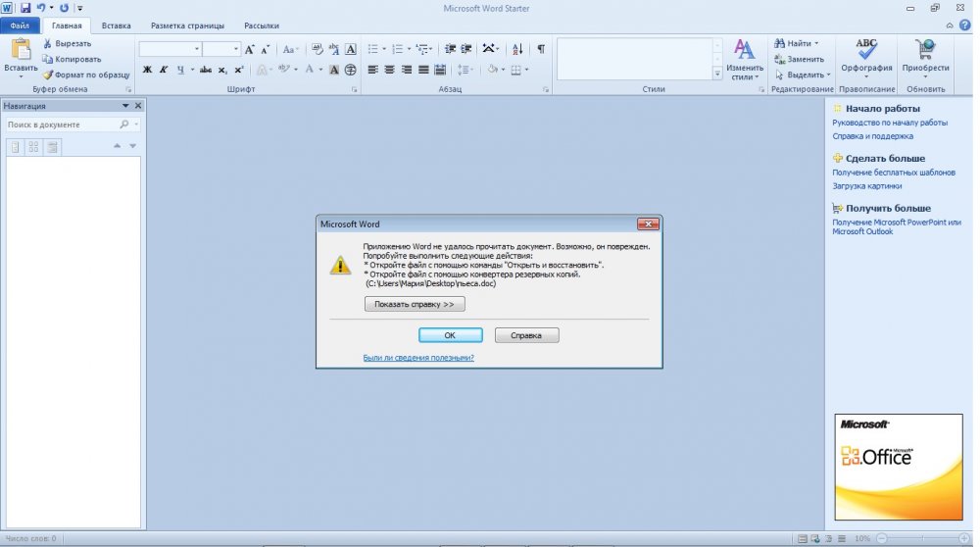The height and width of the screenshot is (547, 980).
Task: Click the Вырезать scissors cut icon
Action: pos(48,44)
